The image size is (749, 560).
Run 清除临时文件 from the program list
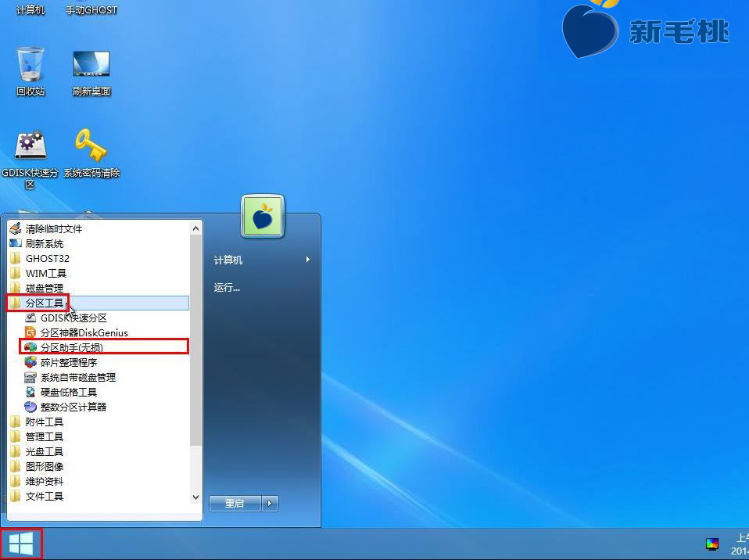click(x=99, y=229)
